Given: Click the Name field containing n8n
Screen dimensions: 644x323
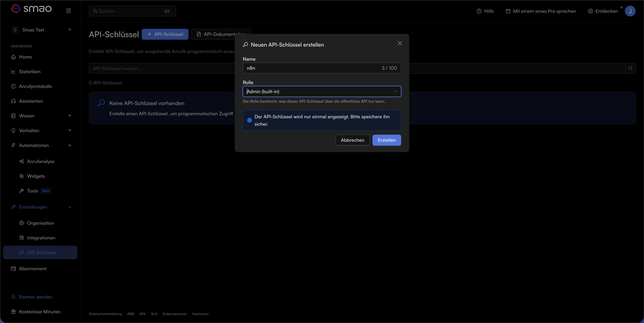Looking at the screenshot, I should pyautogui.click(x=322, y=68).
